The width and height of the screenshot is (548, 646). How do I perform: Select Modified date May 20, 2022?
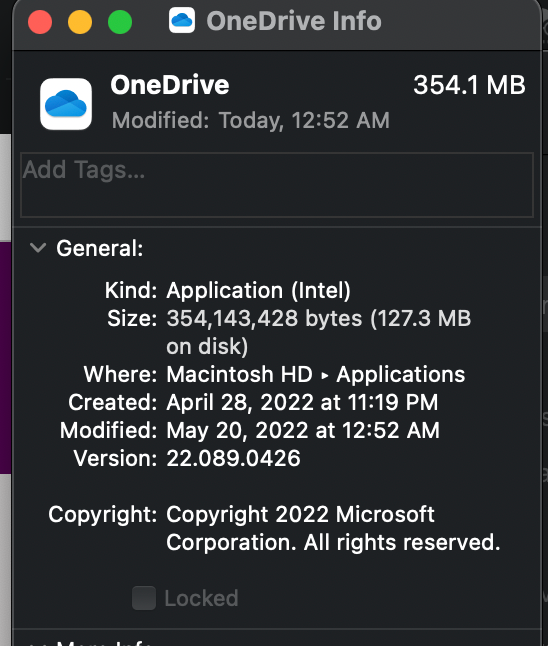tap(303, 431)
